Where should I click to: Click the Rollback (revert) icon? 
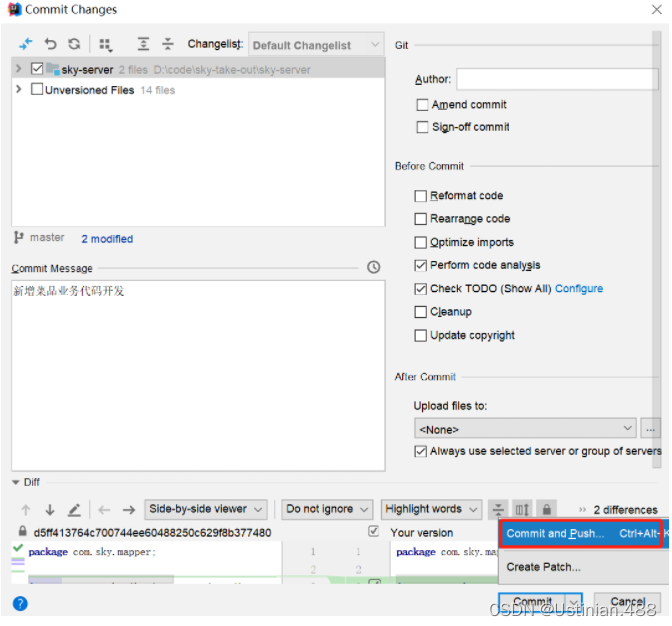[50, 44]
